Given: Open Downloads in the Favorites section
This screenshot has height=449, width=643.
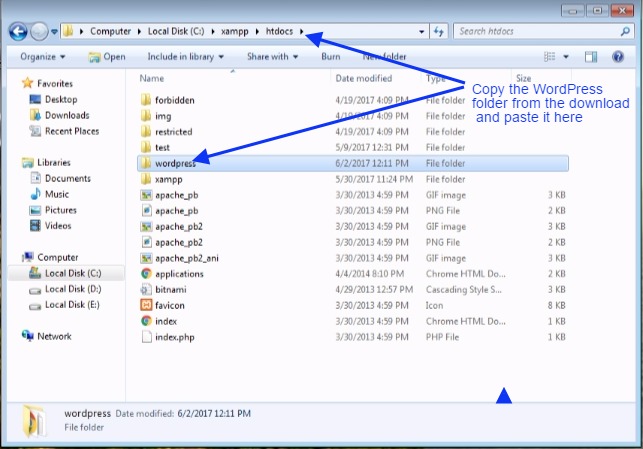Looking at the screenshot, I should click(66, 115).
